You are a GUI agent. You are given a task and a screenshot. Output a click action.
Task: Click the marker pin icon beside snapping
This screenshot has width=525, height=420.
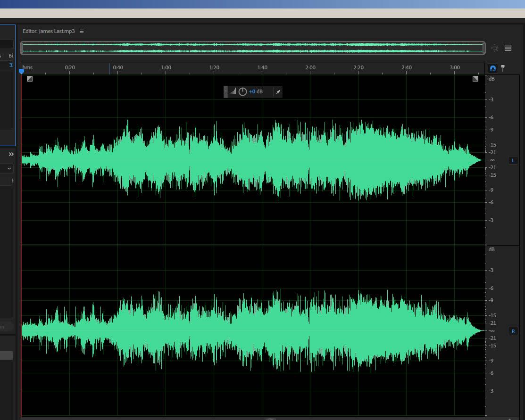point(502,68)
